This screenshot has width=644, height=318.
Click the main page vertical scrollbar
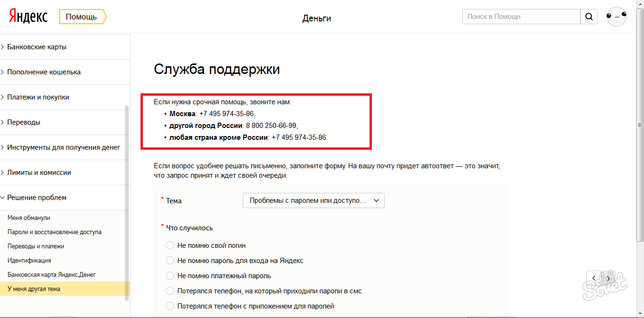pyautogui.click(x=640, y=126)
